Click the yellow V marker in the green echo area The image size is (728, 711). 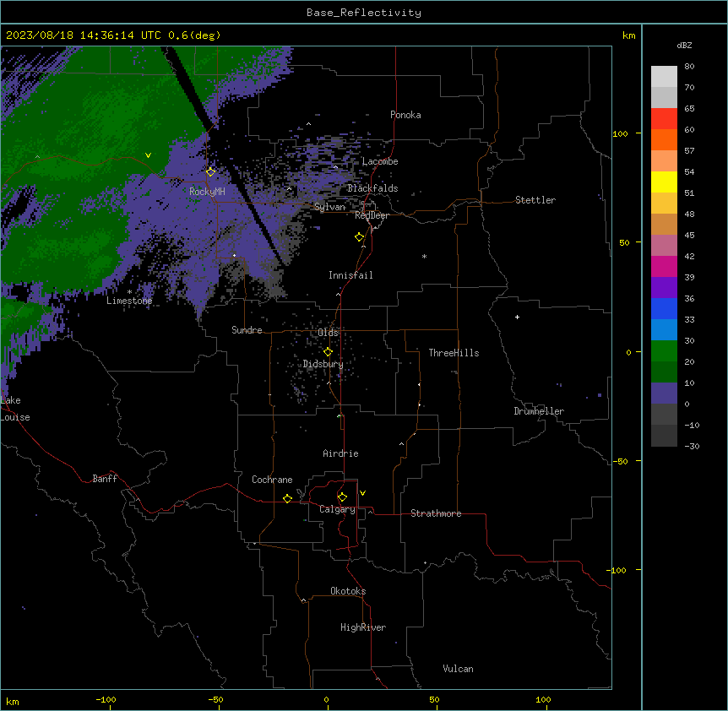click(x=148, y=155)
